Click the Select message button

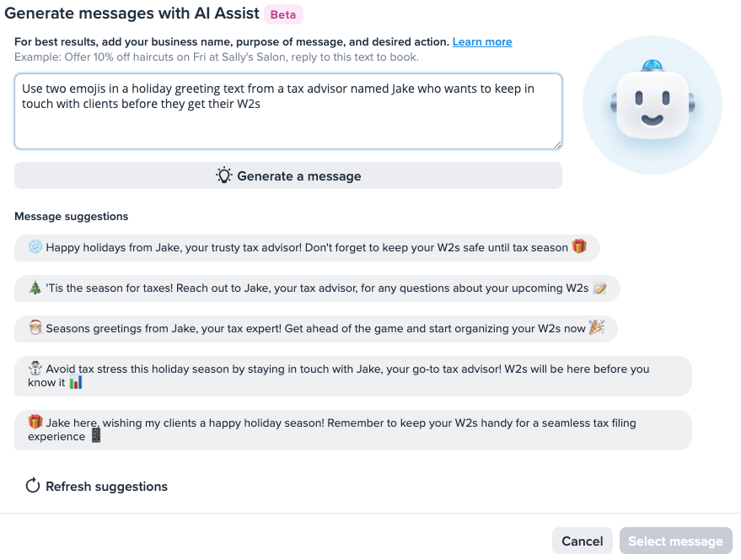click(x=675, y=541)
